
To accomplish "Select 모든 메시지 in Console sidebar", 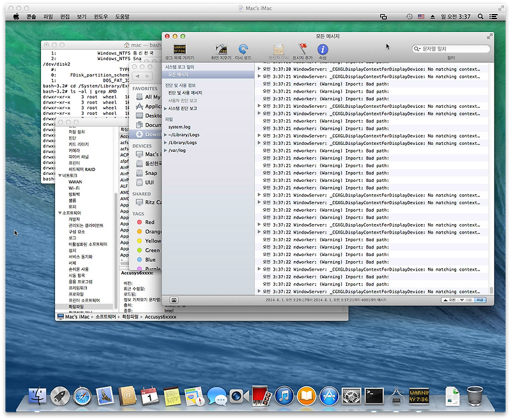I will click(x=208, y=75).
